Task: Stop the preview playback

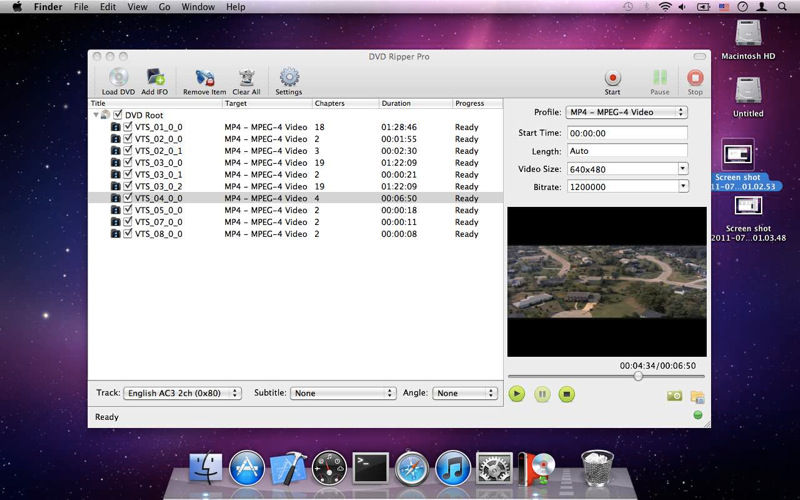Action: (566, 394)
